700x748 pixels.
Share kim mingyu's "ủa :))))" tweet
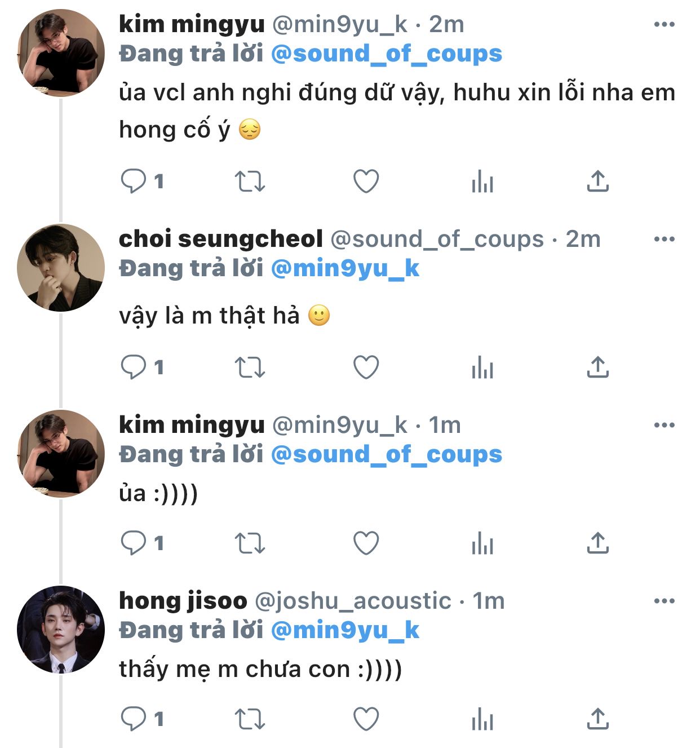tap(597, 543)
